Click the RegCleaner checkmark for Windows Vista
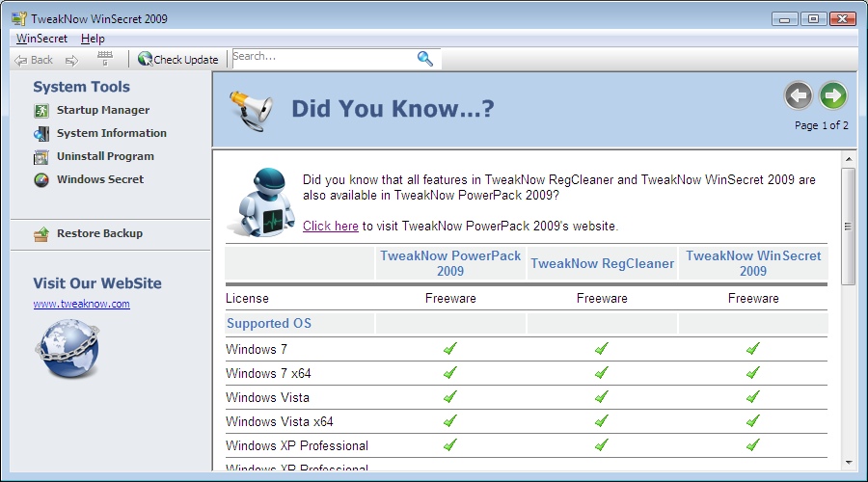Viewport: 868px width, 482px height. click(x=602, y=397)
